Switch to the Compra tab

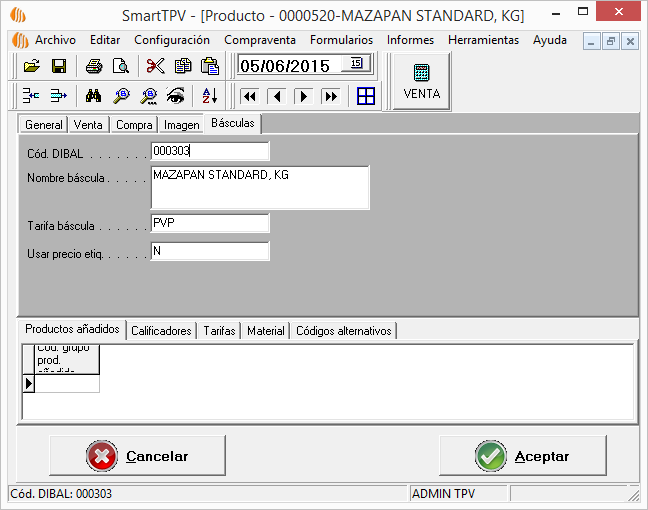click(x=134, y=125)
